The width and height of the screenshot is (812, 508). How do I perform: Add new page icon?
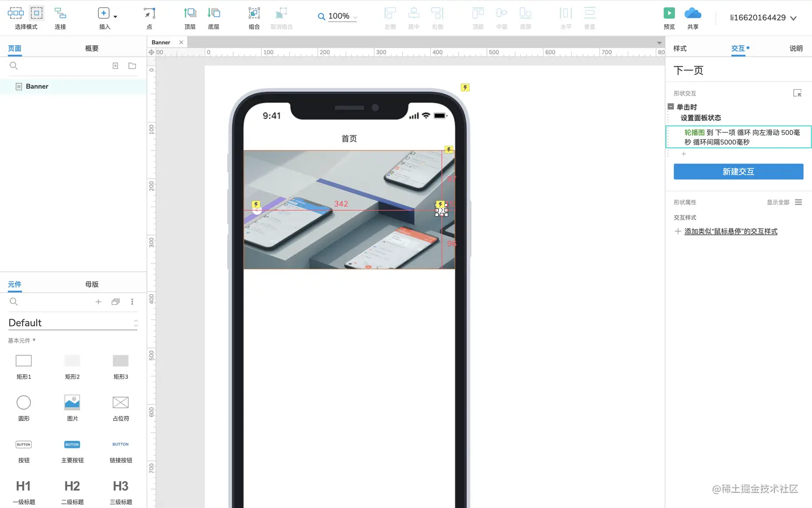[115, 66]
